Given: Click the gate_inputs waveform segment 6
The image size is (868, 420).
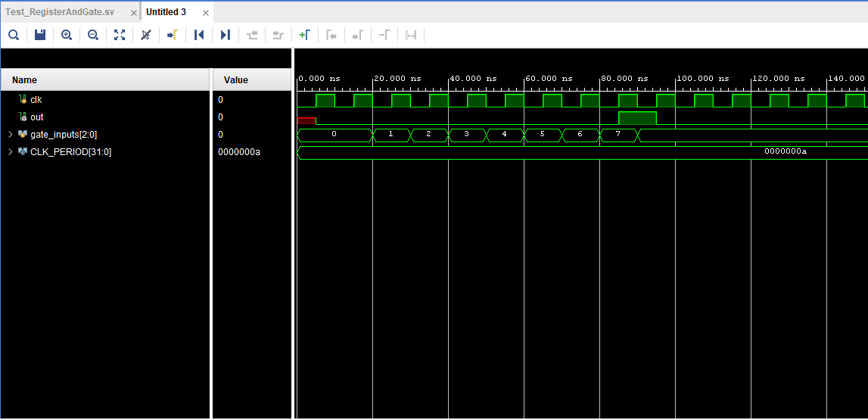Looking at the screenshot, I should pos(580,135).
